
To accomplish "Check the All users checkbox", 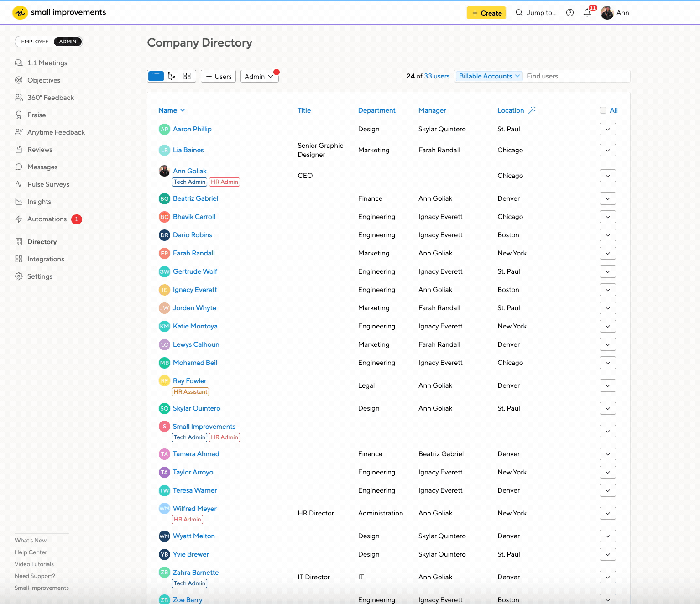I will tap(603, 110).
